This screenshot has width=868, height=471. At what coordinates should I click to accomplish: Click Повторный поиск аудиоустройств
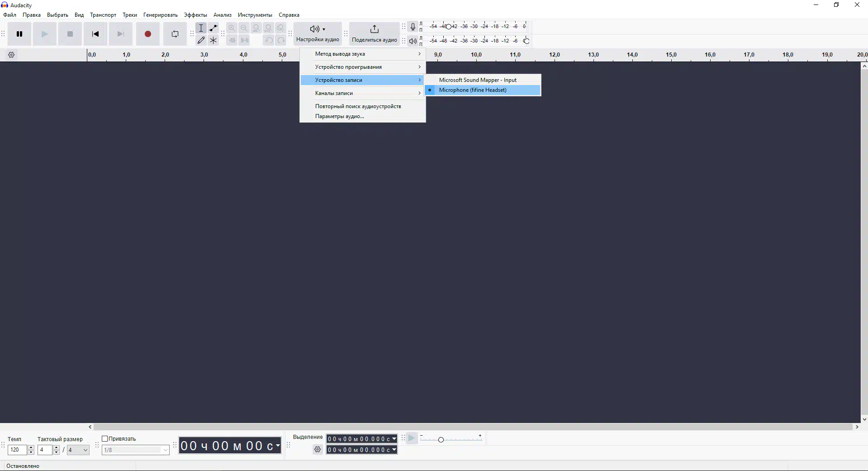point(363,106)
